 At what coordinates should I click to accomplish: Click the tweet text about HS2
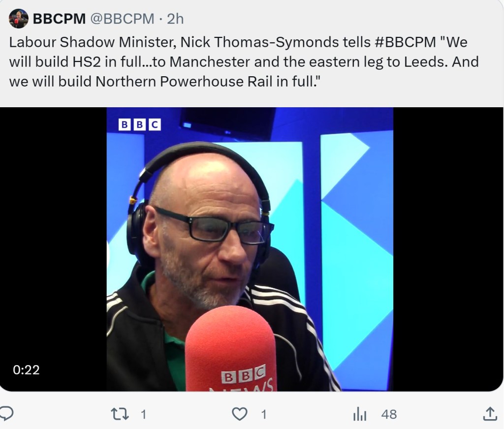244,61
